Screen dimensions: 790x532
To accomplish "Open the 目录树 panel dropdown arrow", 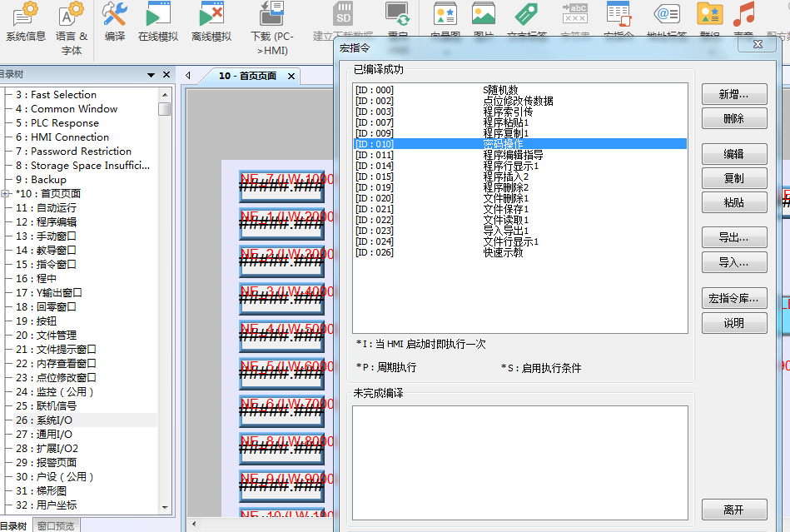I will 152,75.
